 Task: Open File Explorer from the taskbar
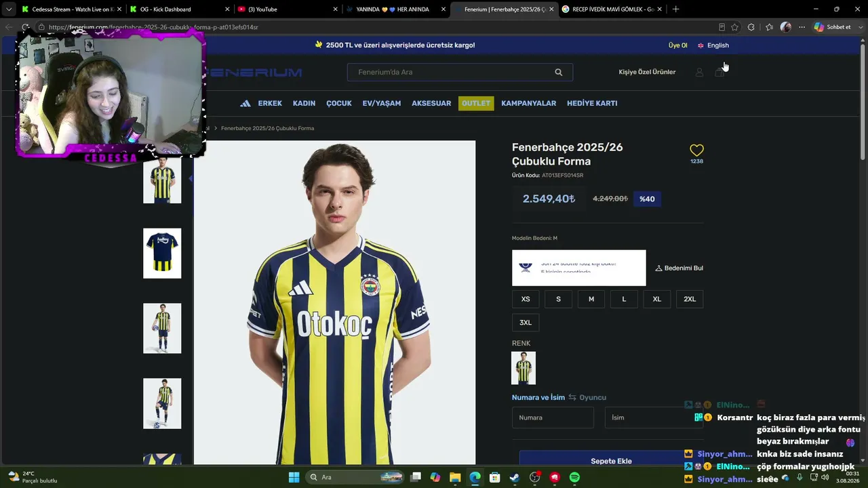455,477
